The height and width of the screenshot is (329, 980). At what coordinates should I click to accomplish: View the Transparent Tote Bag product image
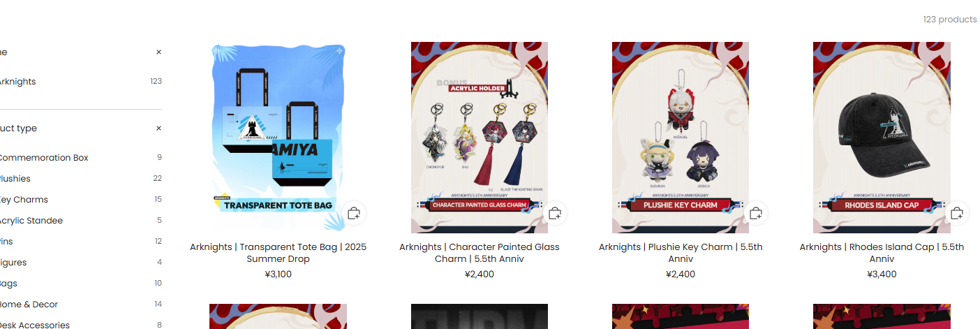[279, 138]
